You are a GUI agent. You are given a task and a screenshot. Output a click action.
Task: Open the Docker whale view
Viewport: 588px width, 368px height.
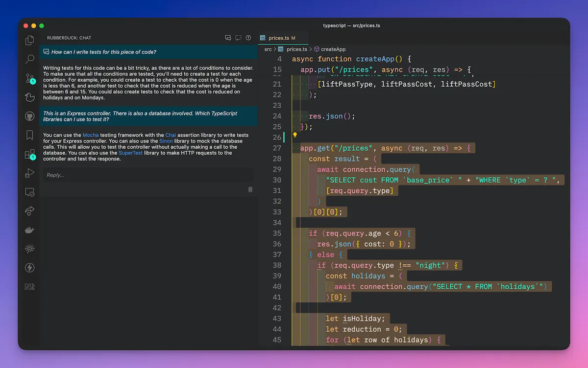30,230
